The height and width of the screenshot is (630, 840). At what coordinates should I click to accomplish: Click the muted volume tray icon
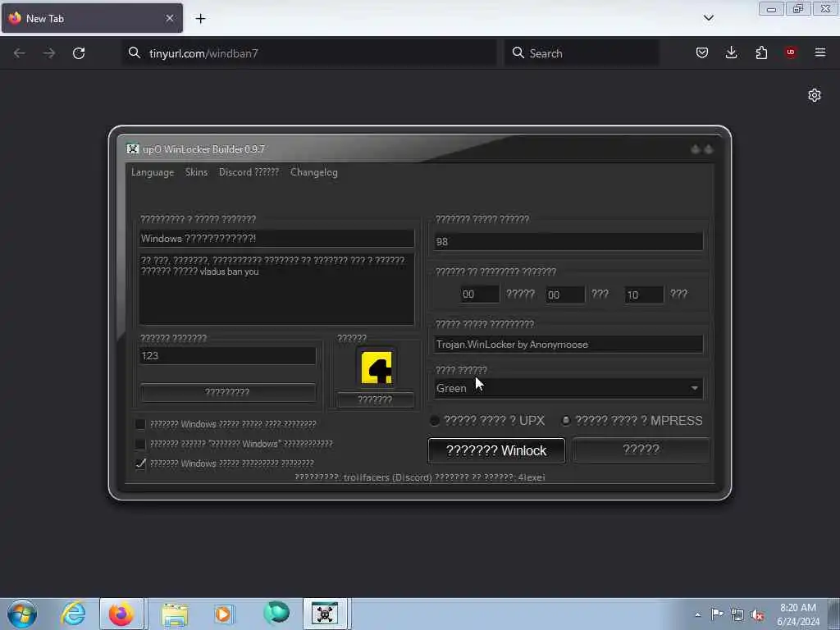coord(757,614)
